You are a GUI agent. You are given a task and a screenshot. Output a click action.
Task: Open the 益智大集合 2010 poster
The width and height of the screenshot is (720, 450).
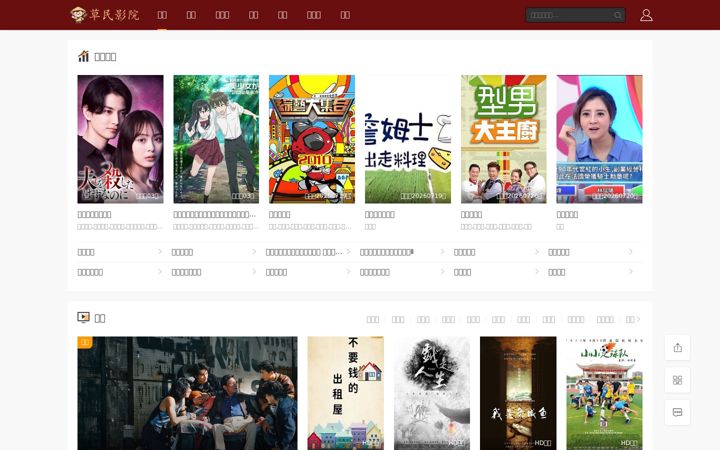coord(312,139)
